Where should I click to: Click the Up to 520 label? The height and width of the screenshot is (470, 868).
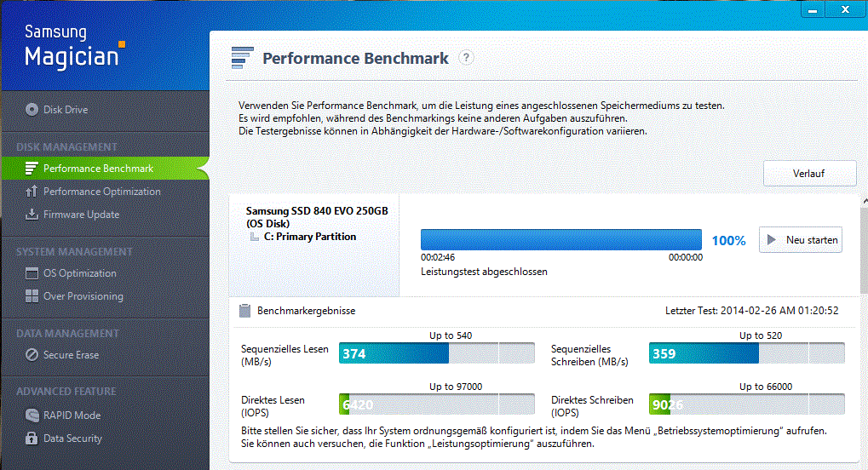761,335
